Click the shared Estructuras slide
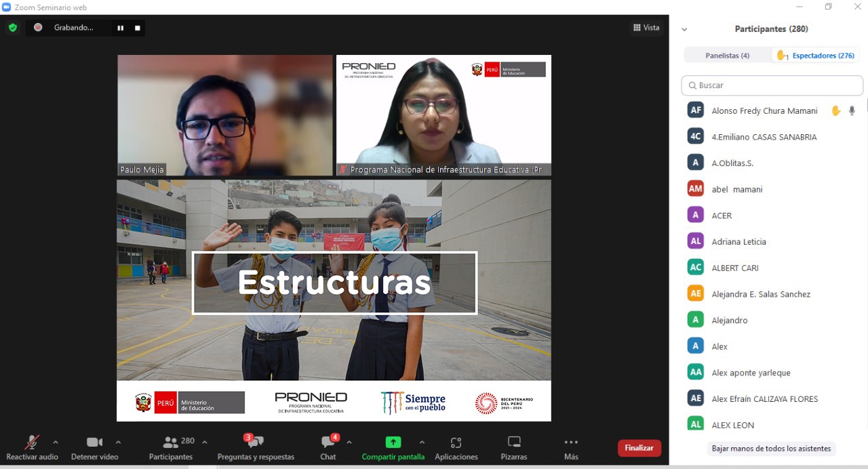868x469 pixels. (x=334, y=300)
